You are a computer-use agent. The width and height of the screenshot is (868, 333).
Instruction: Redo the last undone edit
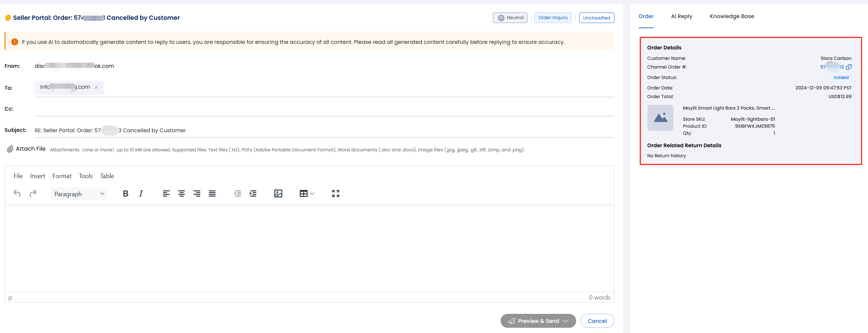point(33,193)
